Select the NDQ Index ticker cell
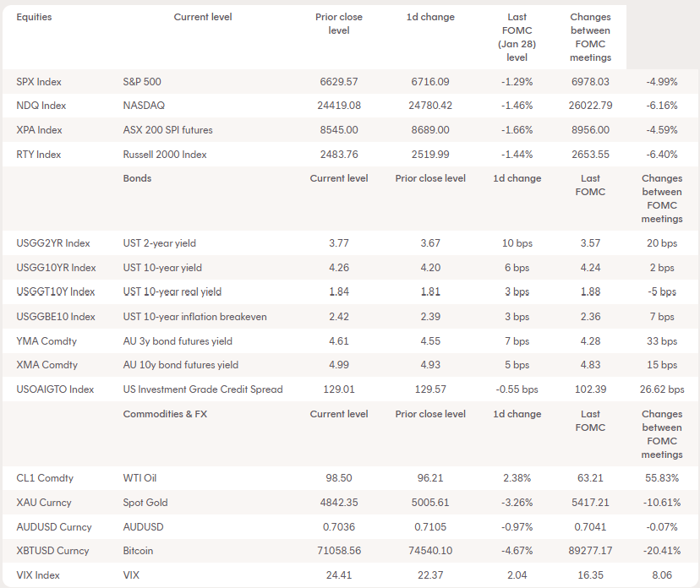The image size is (700, 588). click(41, 106)
